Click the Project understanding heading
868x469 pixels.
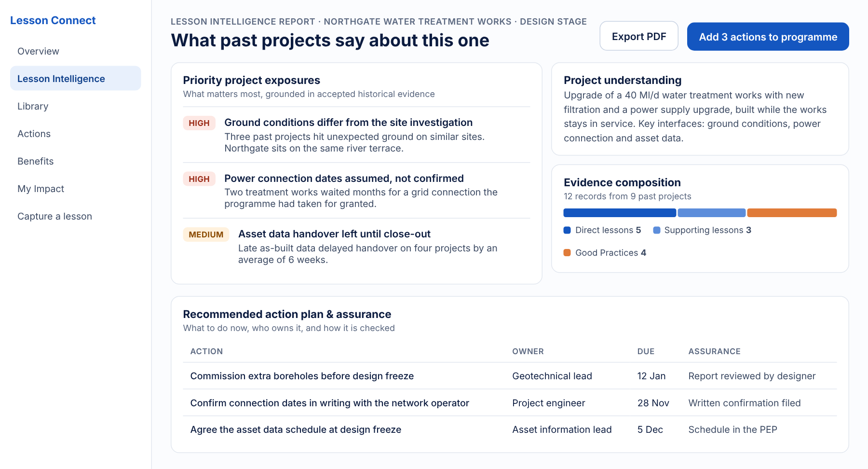[623, 80]
